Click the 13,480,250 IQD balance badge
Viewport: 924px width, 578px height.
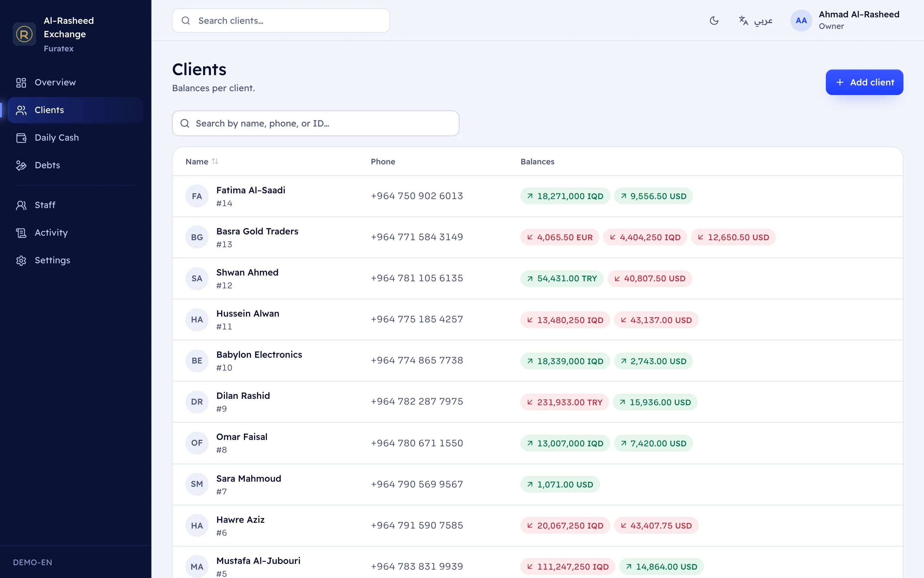(x=565, y=320)
